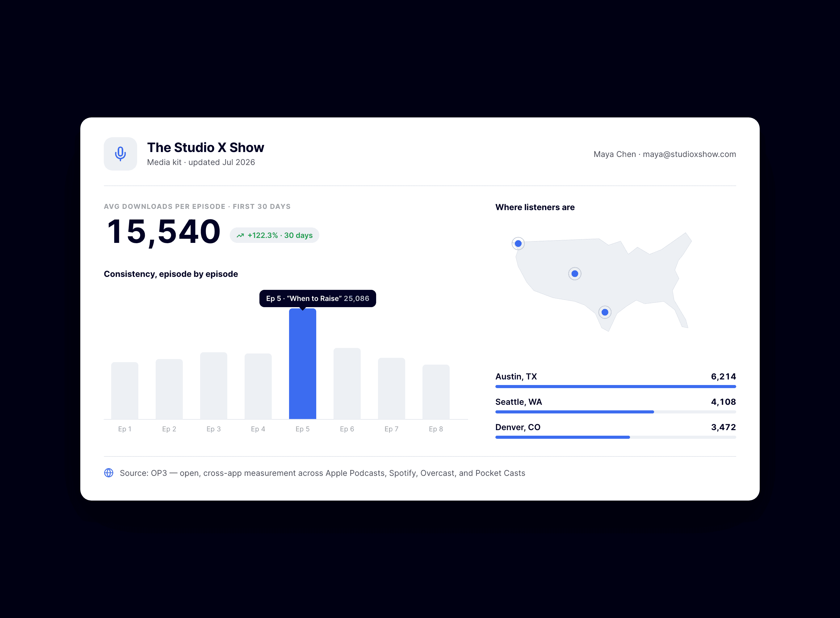Viewport: 840px width, 618px height.
Task: Click the "Austin, TX" city label
Action: (x=516, y=376)
